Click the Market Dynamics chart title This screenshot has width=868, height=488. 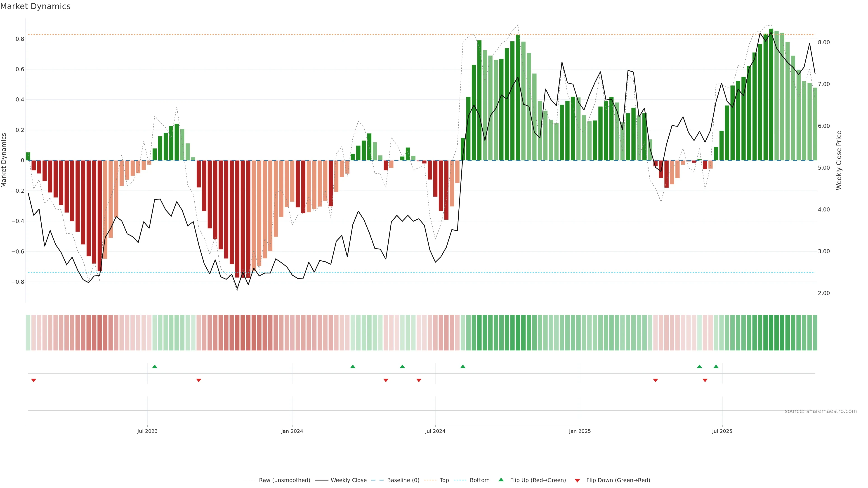(35, 6)
